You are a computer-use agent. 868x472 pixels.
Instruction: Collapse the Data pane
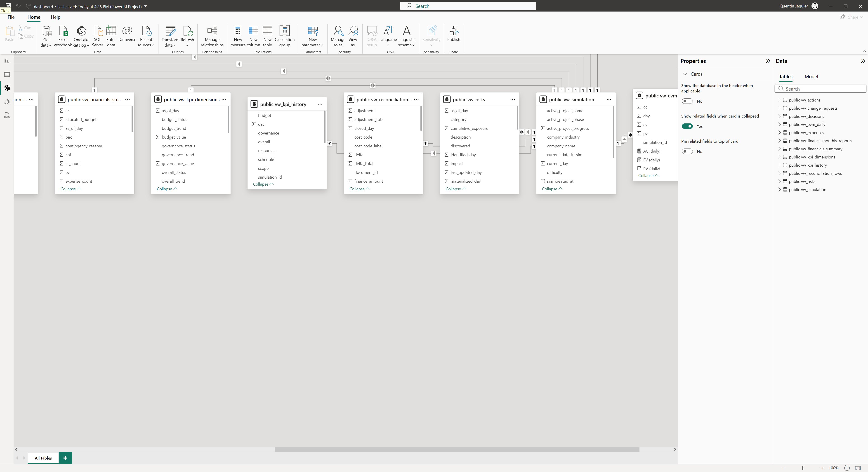pyautogui.click(x=863, y=61)
